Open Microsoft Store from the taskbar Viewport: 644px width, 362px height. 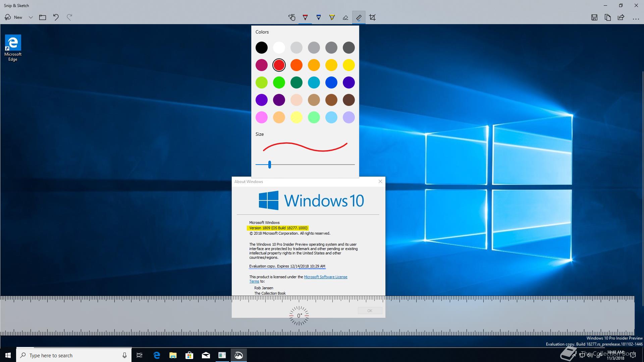point(190,355)
